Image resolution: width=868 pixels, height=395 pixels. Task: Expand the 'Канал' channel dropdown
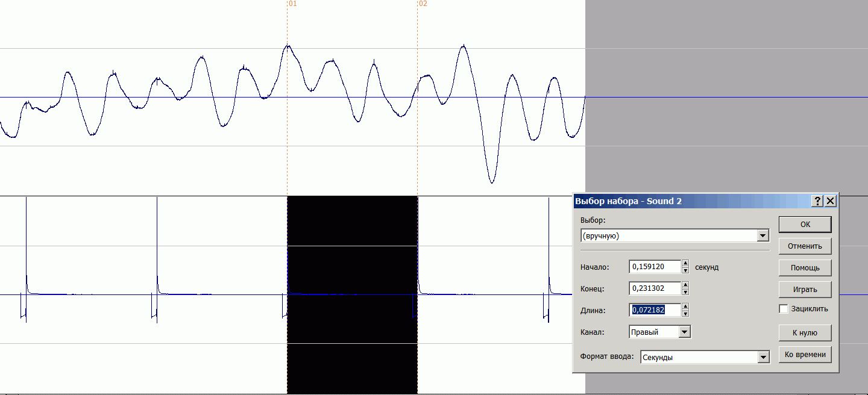[x=684, y=332]
